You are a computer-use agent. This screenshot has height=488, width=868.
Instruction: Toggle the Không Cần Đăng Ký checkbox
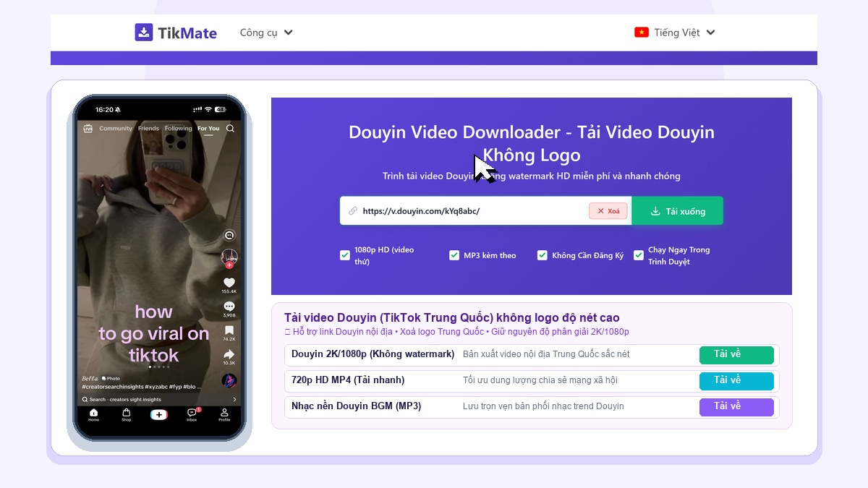click(x=542, y=255)
